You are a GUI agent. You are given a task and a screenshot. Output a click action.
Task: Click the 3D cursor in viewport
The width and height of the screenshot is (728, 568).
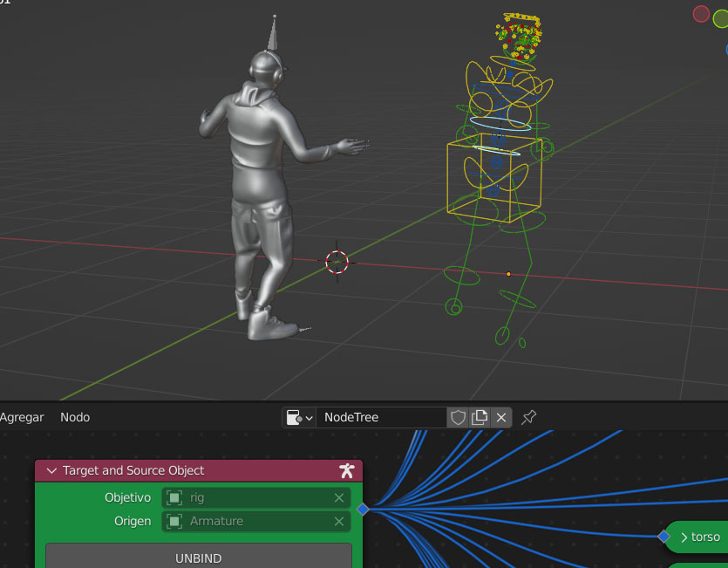click(x=337, y=262)
